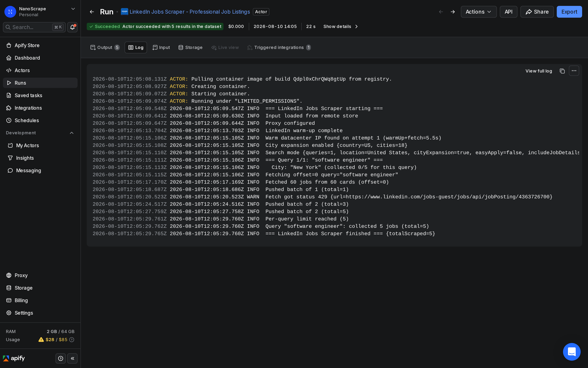588x368 pixels.
Task: Open the chat support bubble
Action: [571, 352]
